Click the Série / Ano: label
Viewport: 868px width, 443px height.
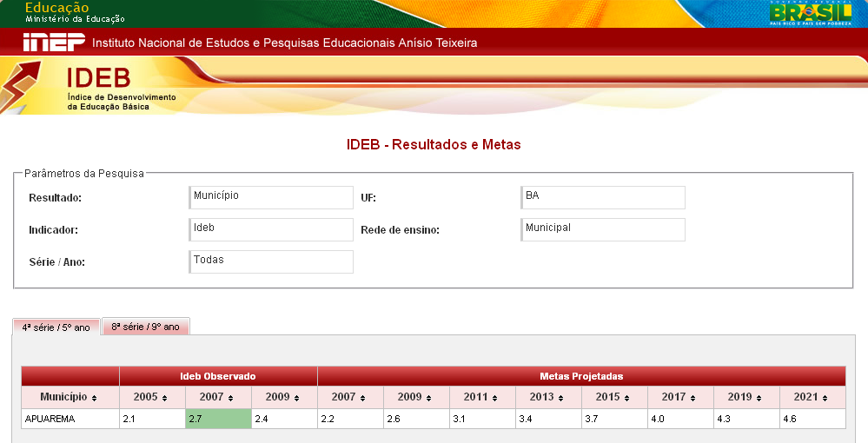click(x=57, y=262)
